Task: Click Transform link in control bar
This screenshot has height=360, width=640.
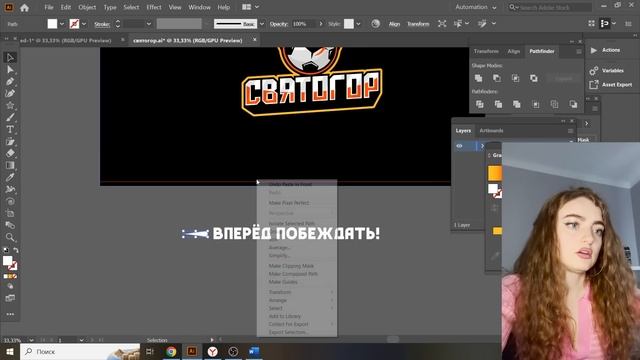Action: [418, 24]
